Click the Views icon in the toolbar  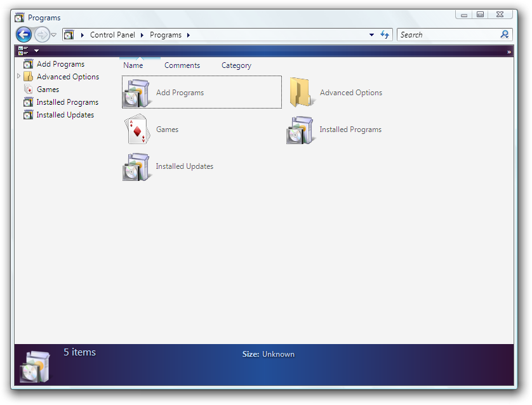(23, 51)
